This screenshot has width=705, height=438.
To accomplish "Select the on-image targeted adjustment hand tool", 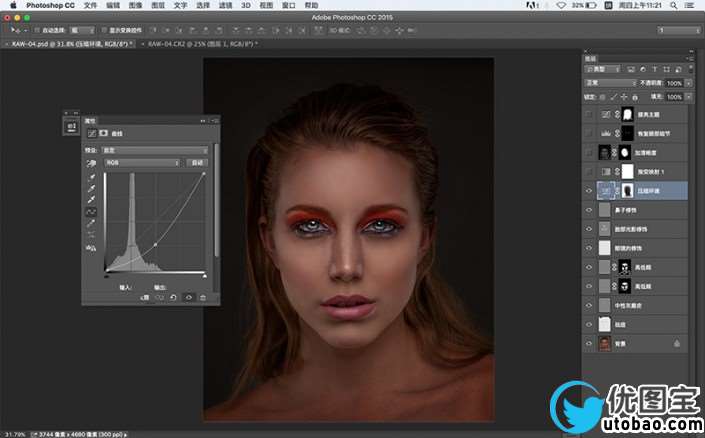I will pyautogui.click(x=92, y=162).
